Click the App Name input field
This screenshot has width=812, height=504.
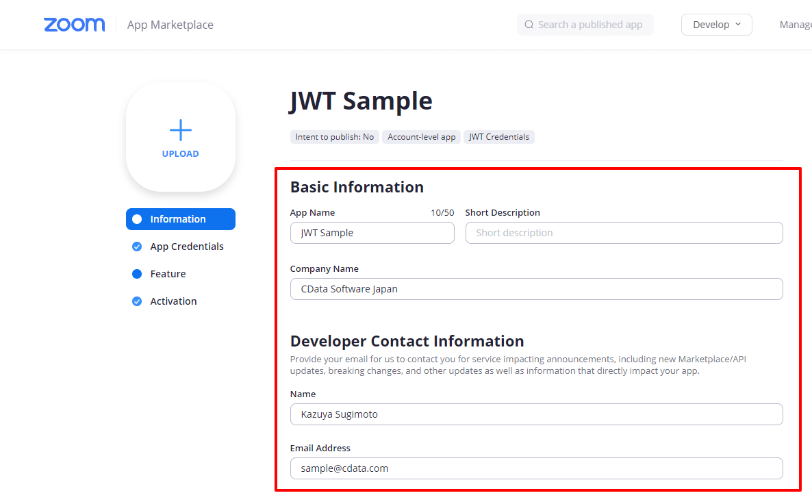click(372, 233)
